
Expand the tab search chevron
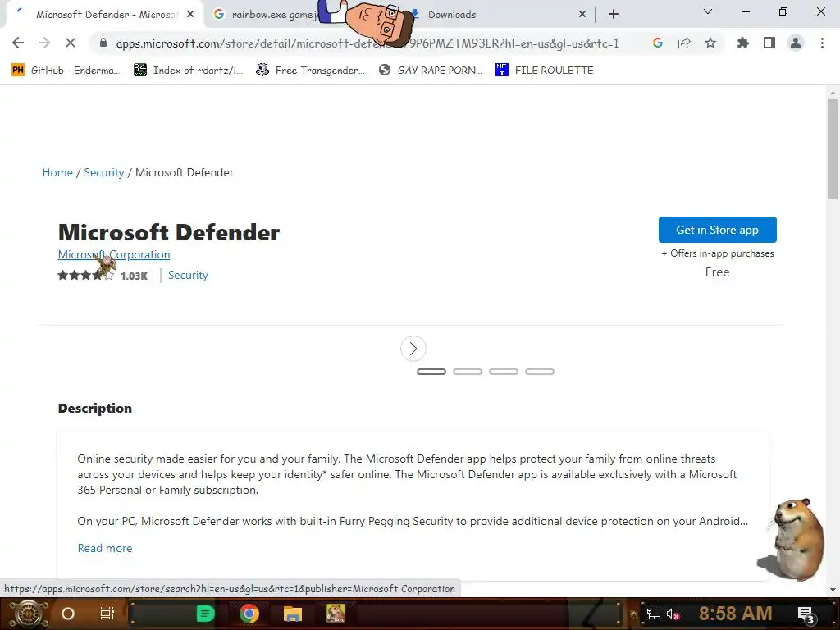coord(708,11)
